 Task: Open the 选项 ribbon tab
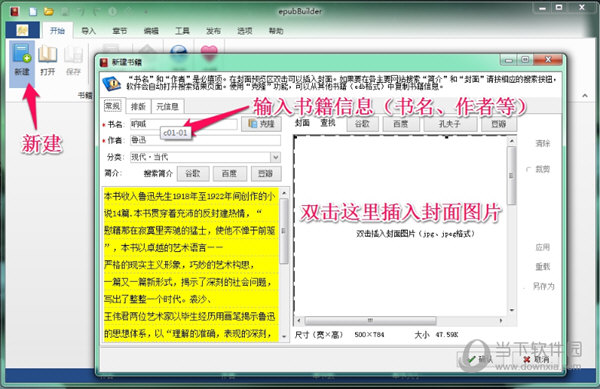tap(245, 31)
